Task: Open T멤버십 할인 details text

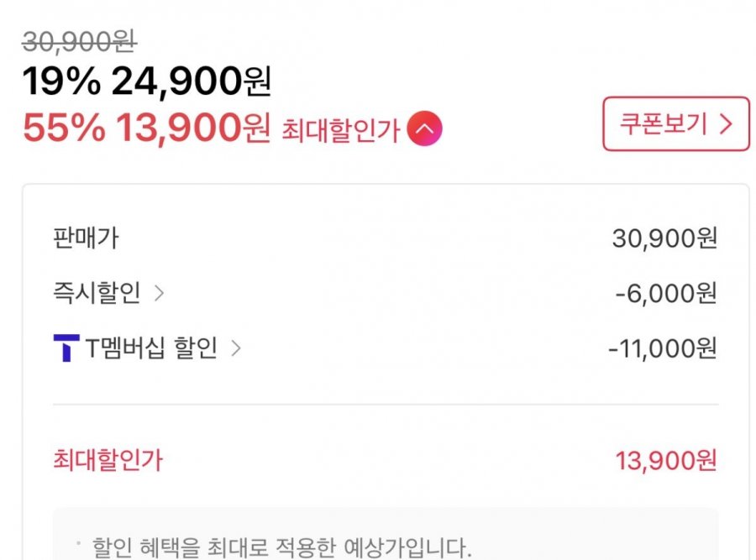Action: [x=152, y=348]
